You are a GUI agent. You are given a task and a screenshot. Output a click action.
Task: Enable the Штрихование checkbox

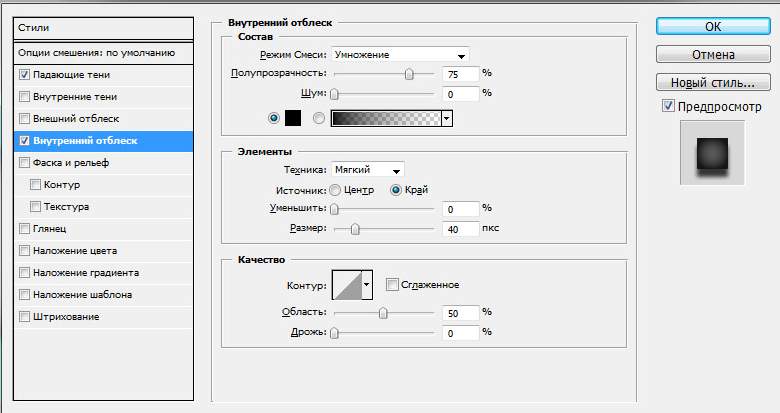click(24, 316)
